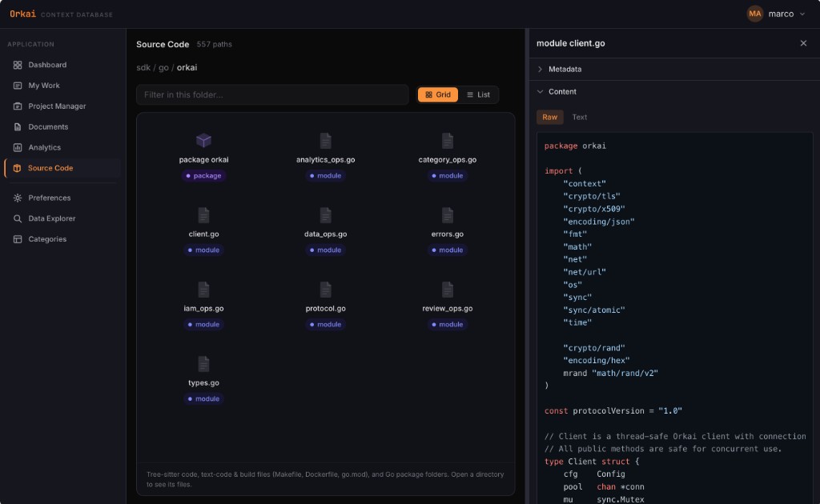This screenshot has width=820, height=504.
Task: Switch to List view
Action: [478, 94]
